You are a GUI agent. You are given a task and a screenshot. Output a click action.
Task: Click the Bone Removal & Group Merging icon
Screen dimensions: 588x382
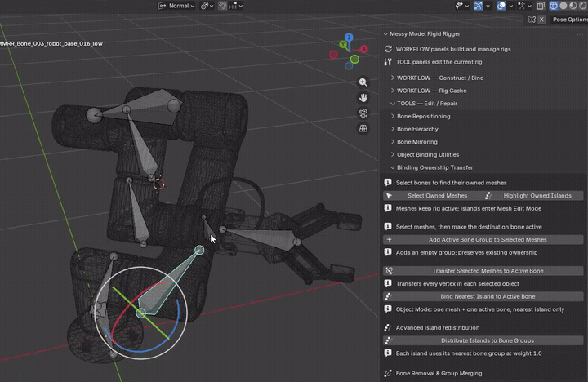pos(388,373)
